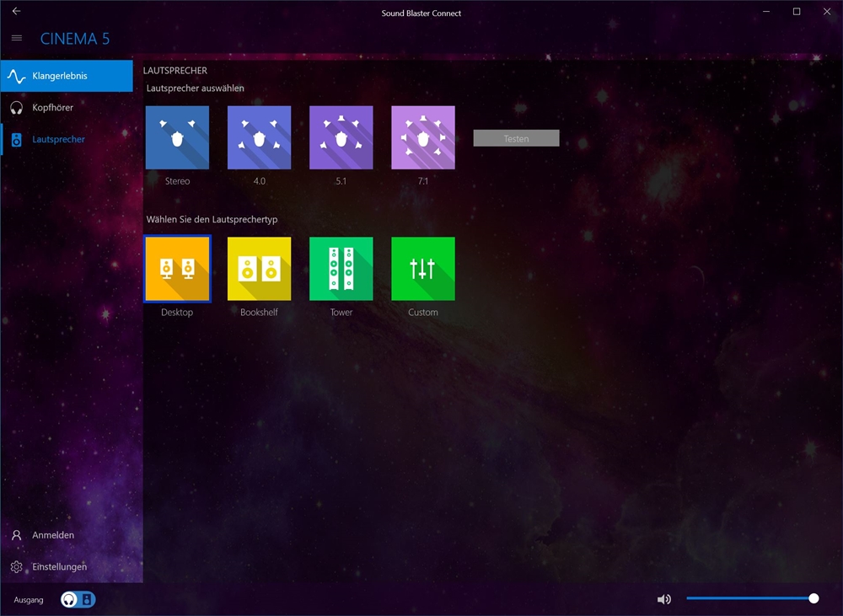The image size is (843, 616).
Task: Mute audio with the volume speaker icon
Action: pyautogui.click(x=664, y=599)
